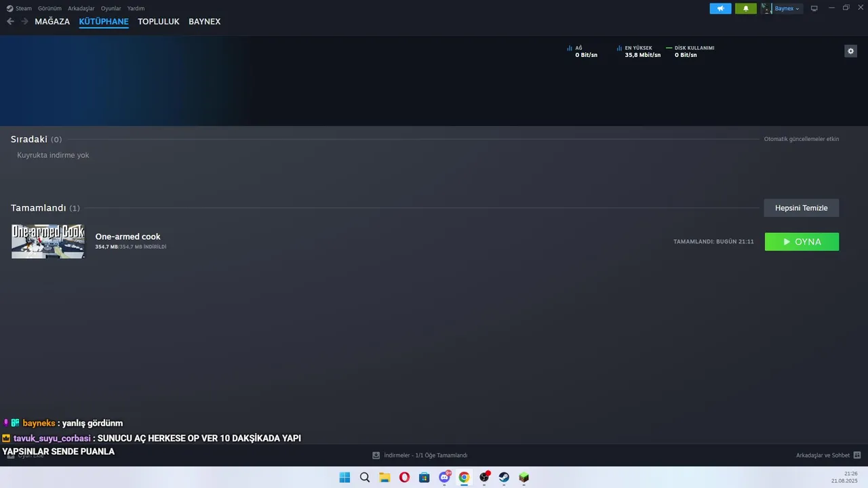Click the Steam taskbar icon
Screen dimensions: 868x488
(504, 477)
